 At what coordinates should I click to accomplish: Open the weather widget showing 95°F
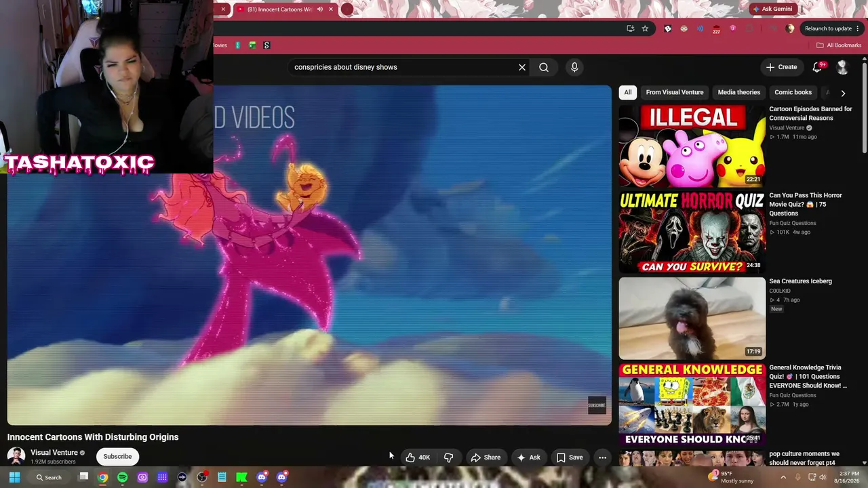tap(731, 477)
